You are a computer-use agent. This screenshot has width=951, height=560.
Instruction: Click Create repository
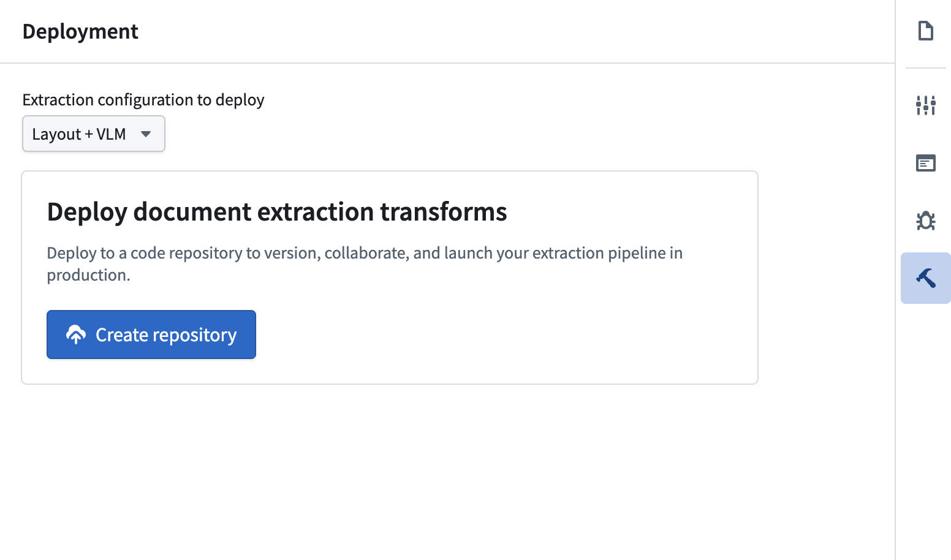pos(151,335)
